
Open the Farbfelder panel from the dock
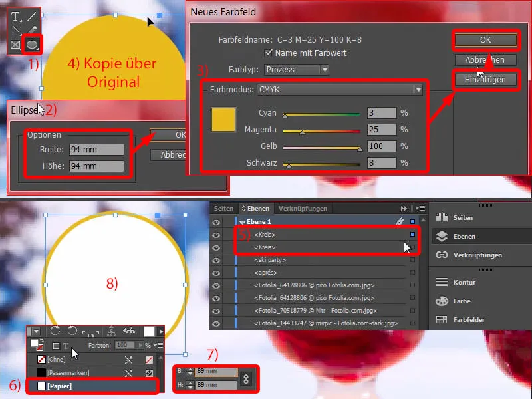pos(460,320)
